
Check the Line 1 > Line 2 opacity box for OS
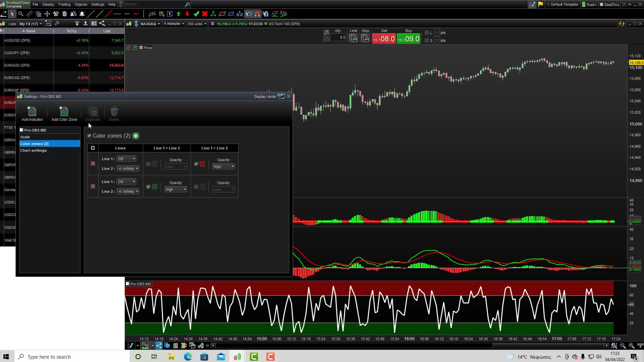pyautogui.click(x=148, y=187)
